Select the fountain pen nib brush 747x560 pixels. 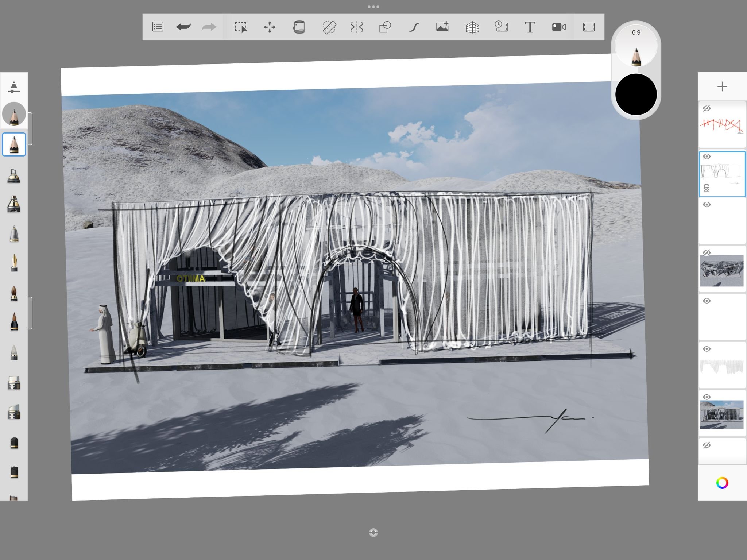click(14, 263)
